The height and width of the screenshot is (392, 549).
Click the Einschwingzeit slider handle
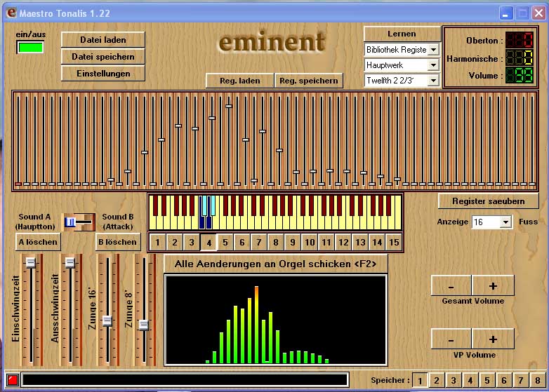pyautogui.click(x=30, y=262)
